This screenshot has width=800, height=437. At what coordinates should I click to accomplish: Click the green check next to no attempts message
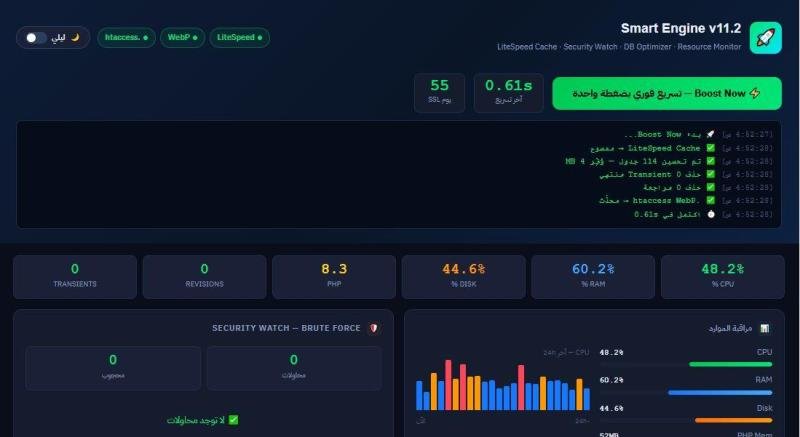click(x=233, y=420)
